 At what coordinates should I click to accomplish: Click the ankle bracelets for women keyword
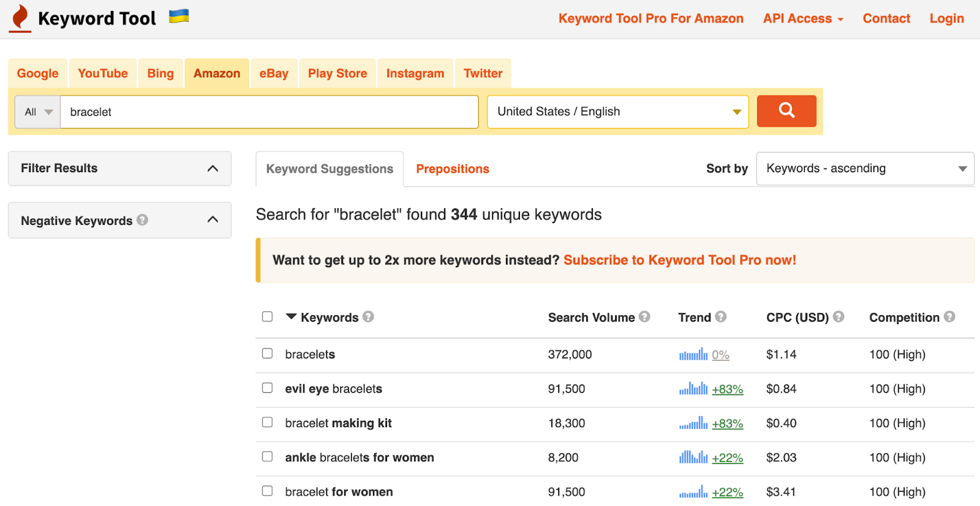click(360, 457)
